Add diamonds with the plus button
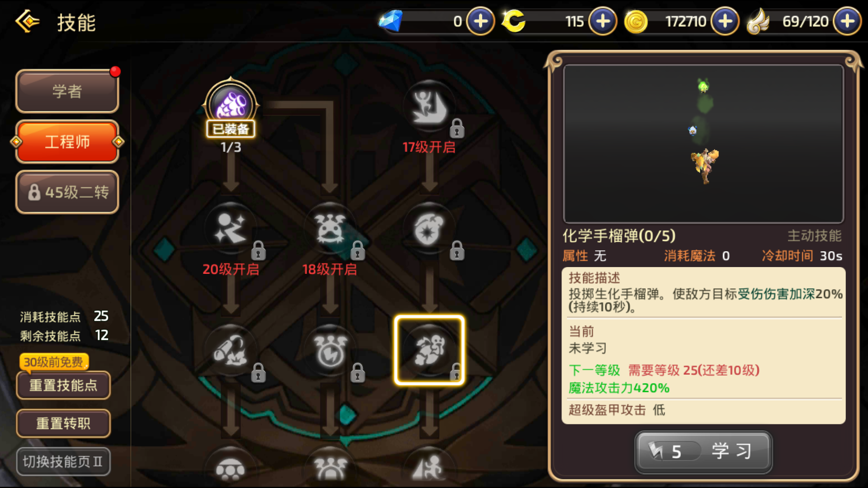The image size is (868, 488). pos(481,21)
